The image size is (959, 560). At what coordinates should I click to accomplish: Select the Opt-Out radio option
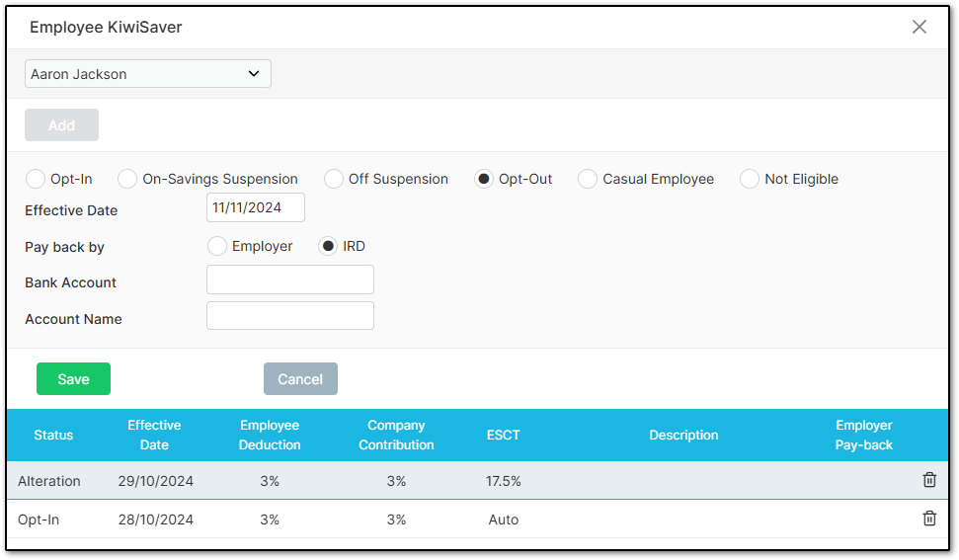(484, 179)
